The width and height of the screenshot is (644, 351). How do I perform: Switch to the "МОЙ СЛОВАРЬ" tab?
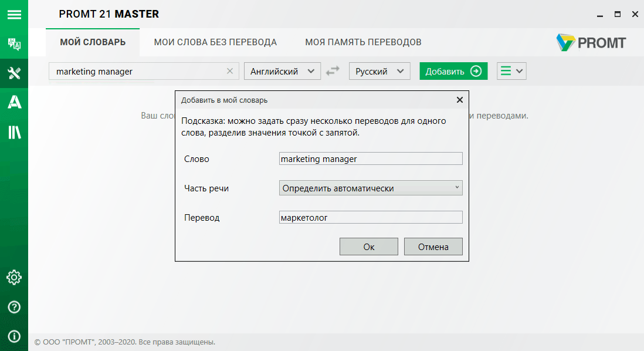coord(93,42)
